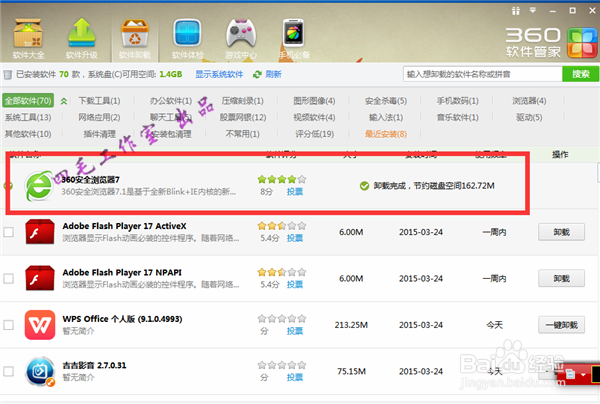This screenshot has height=404, width=600.
Task: Click the 360安全浏览器7 green e icon
Action: pyautogui.click(x=39, y=186)
